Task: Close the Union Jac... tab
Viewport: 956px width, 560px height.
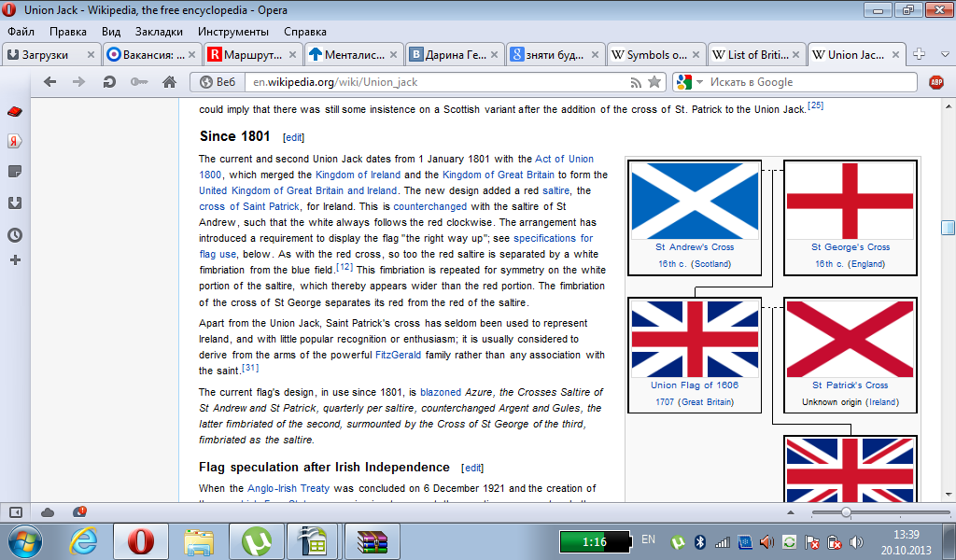Action: [895, 55]
